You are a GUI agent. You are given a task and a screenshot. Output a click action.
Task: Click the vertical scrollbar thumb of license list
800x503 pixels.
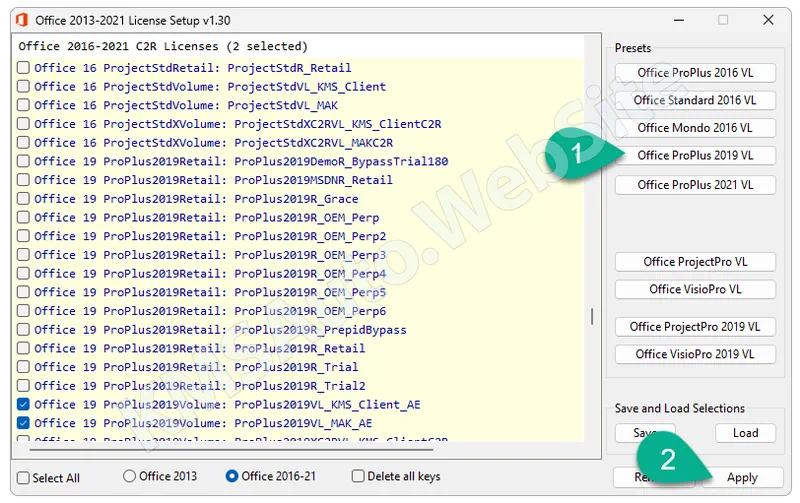pyautogui.click(x=592, y=316)
